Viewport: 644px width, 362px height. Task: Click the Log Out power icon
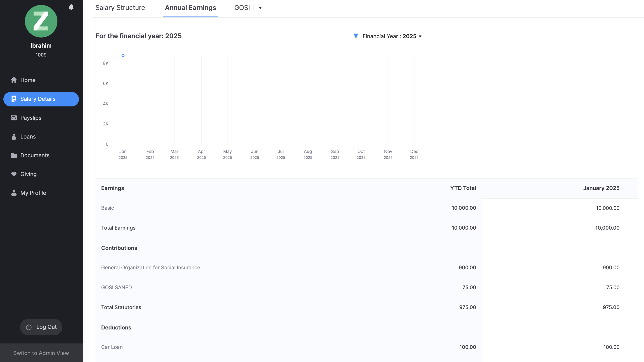click(29, 327)
